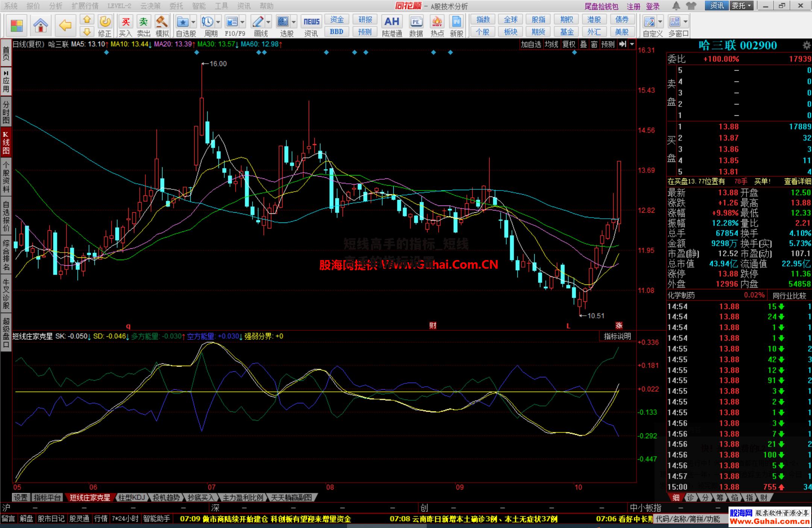Open 指标说明 indicator description
This screenshot has height=528, width=812.
617,336
